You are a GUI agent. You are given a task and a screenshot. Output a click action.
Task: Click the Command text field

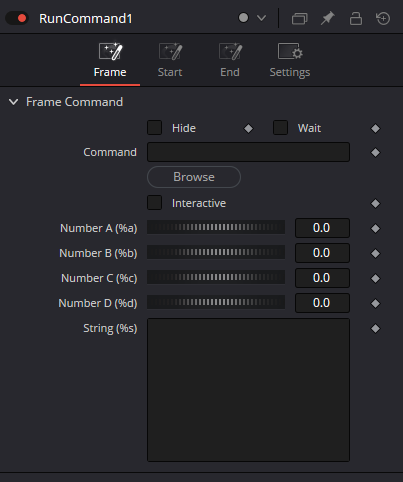[248, 152]
